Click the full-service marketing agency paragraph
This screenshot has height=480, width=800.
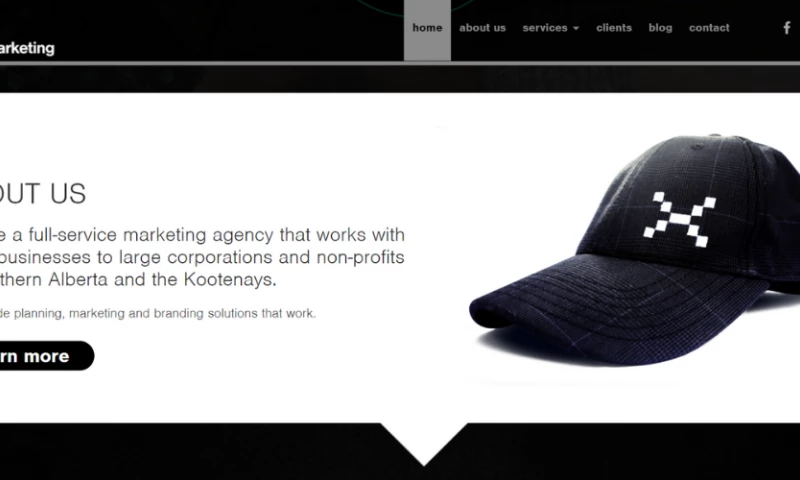(202, 257)
